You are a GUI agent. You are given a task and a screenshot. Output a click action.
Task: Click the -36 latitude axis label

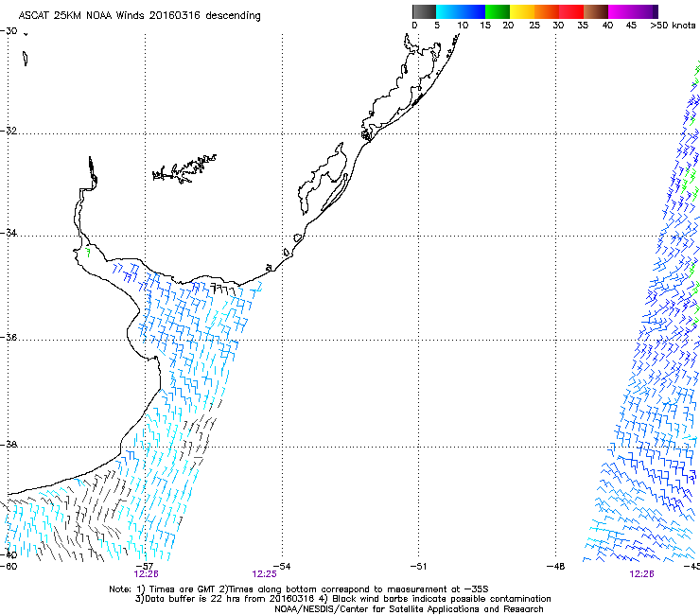point(9,337)
